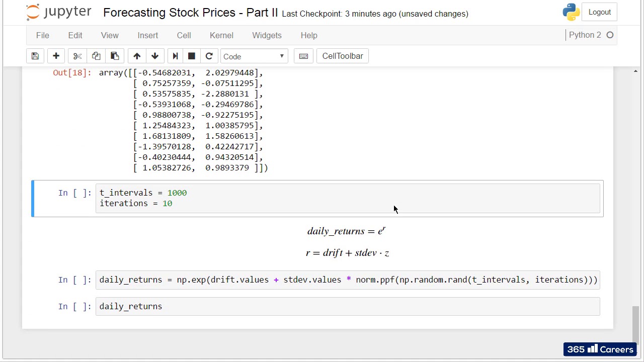The height and width of the screenshot is (362, 644).
Task: Move the selected cell down
Action: 155,56
